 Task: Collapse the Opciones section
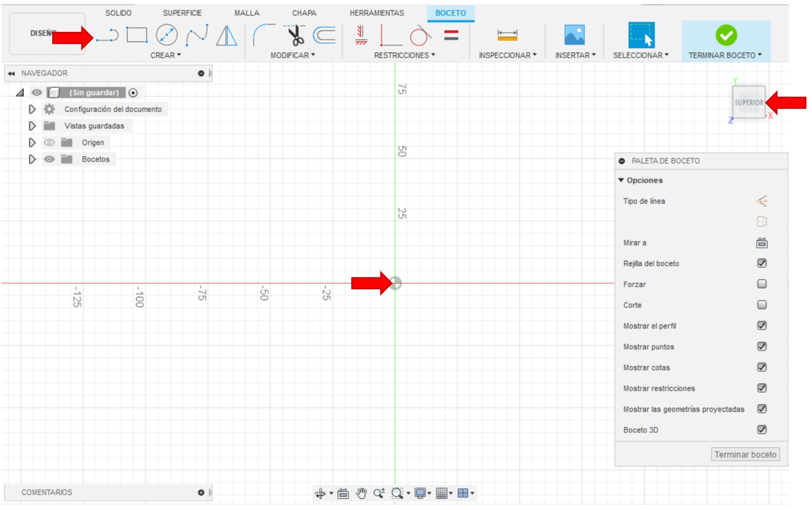pos(621,180)
